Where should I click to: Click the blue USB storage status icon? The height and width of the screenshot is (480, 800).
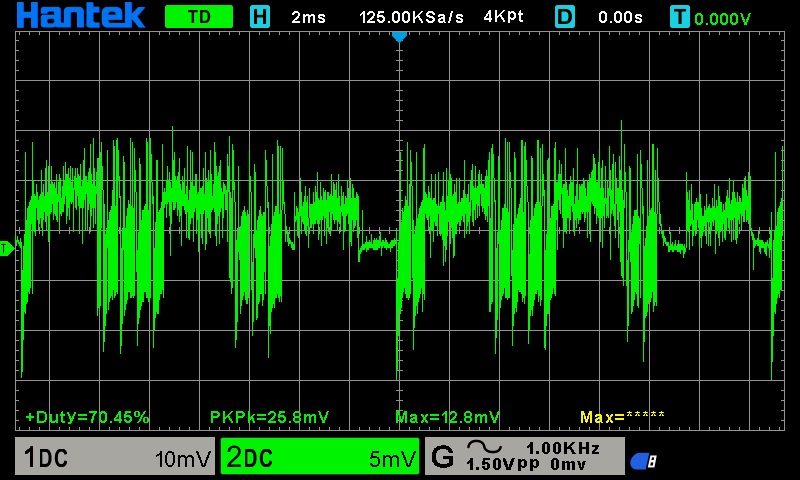pyautogui.click(x=643, y=461)
